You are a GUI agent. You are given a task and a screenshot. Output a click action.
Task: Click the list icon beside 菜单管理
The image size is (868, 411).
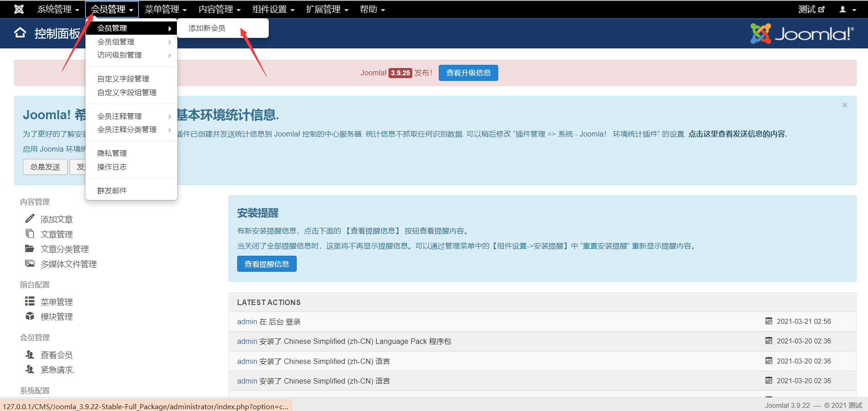pyautogui.click(x=29, y=301)
